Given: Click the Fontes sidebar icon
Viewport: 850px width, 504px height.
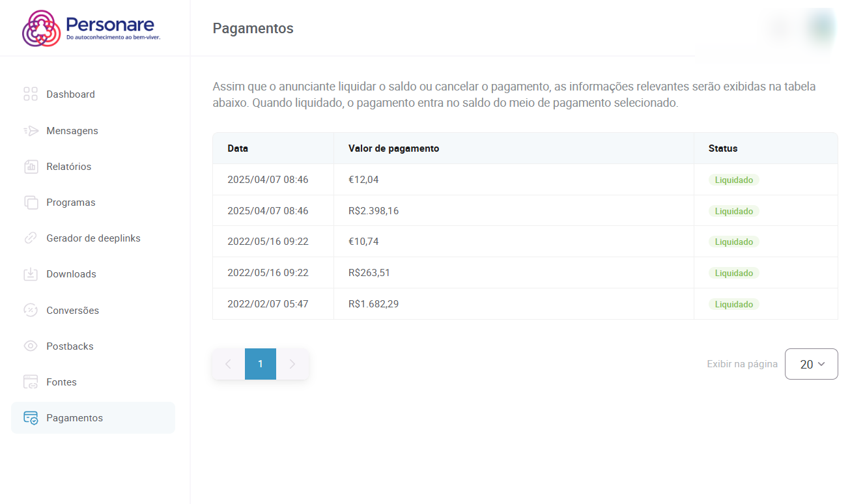Looking at the screenshot, I should tap(31, 382).
